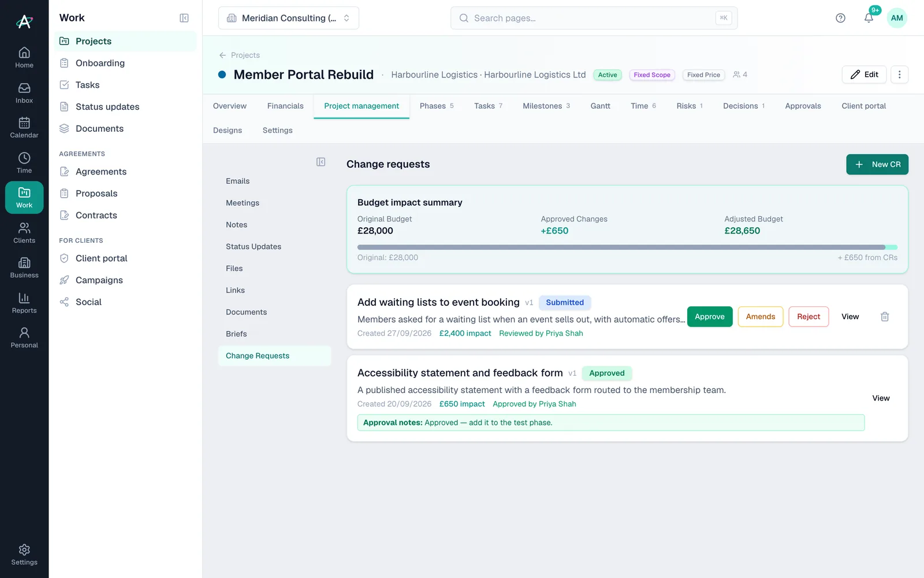924x578 pixels.
Task: Click the New CR button
Action: click(877, 164)
